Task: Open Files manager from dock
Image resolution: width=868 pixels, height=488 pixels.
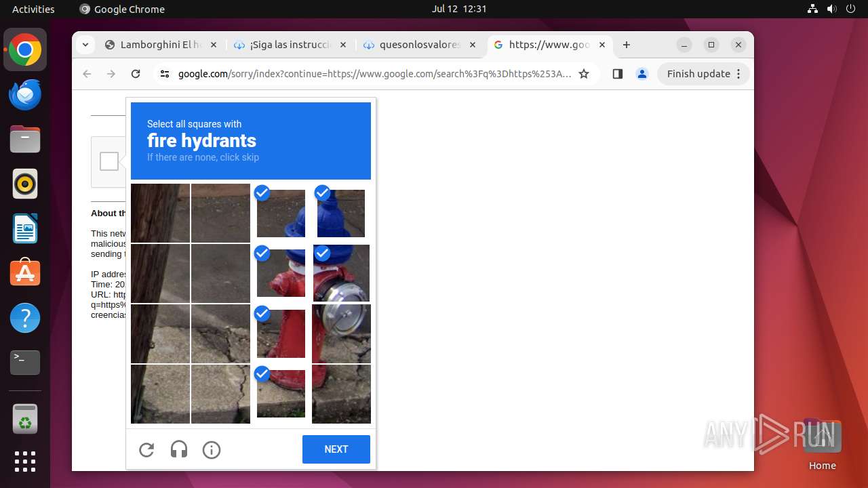Action: (x=25, y=140)
